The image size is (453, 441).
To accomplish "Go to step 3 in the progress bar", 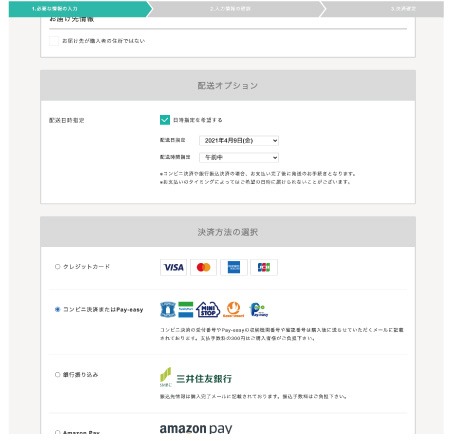I will 383,9.
